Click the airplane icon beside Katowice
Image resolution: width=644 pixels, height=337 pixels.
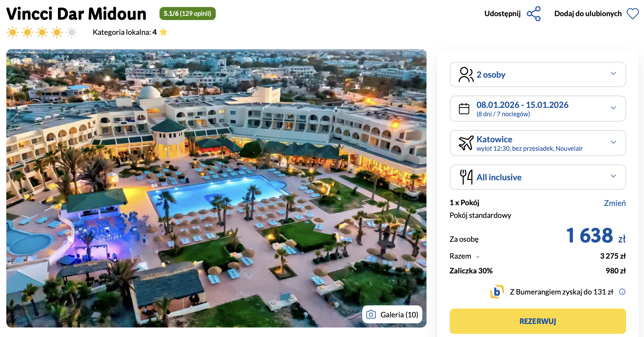(x=466, y=143)
